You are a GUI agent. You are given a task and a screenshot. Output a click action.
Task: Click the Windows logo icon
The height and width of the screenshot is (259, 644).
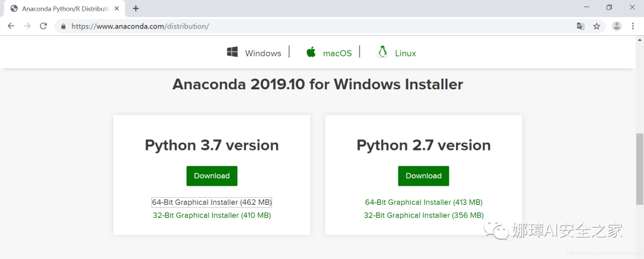(233, 52)
